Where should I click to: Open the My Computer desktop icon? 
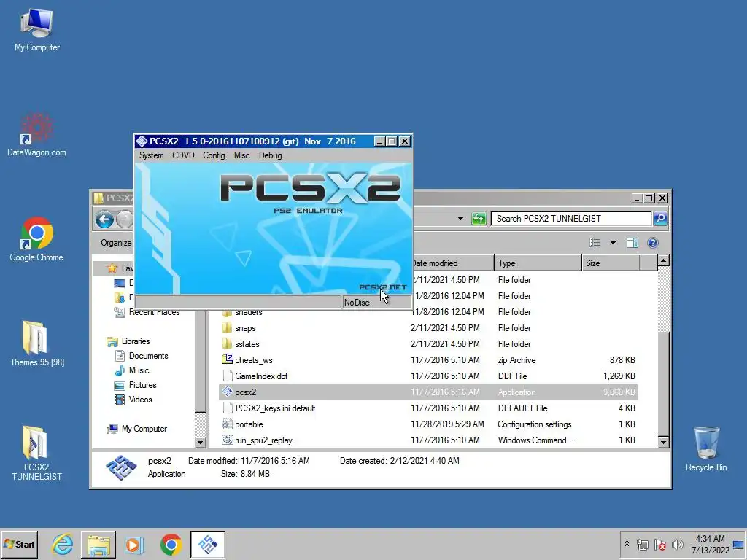pyautogui.click(x=36, y=30)
